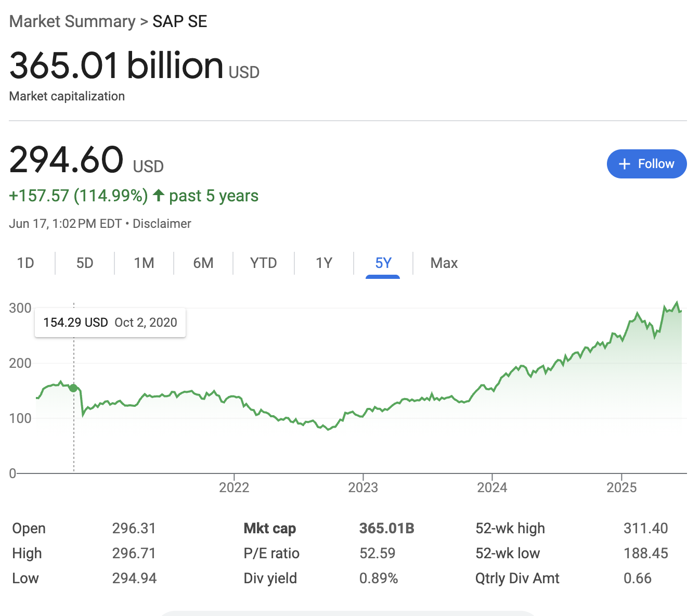Select the 1Y time range
Image resolution: width=700 pixels, height=616 pixels.
point(323,263)
